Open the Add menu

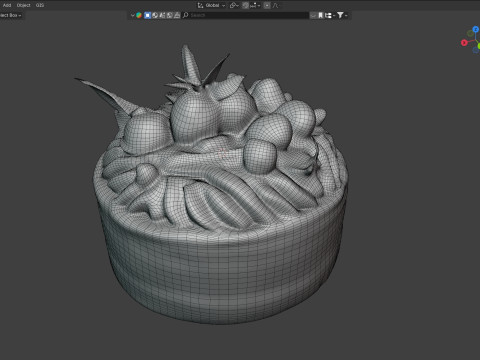point(7,5)
